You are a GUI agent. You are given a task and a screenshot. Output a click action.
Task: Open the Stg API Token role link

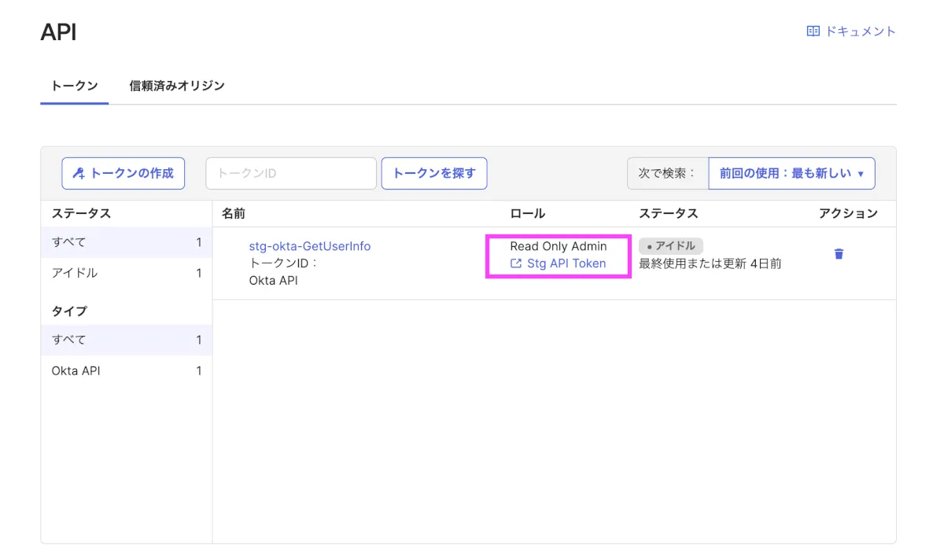pos(566,263)
